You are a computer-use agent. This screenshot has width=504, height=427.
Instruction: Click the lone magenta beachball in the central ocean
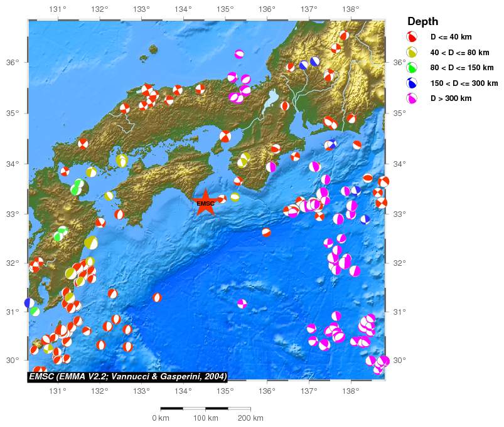click(x=242, y=303)
